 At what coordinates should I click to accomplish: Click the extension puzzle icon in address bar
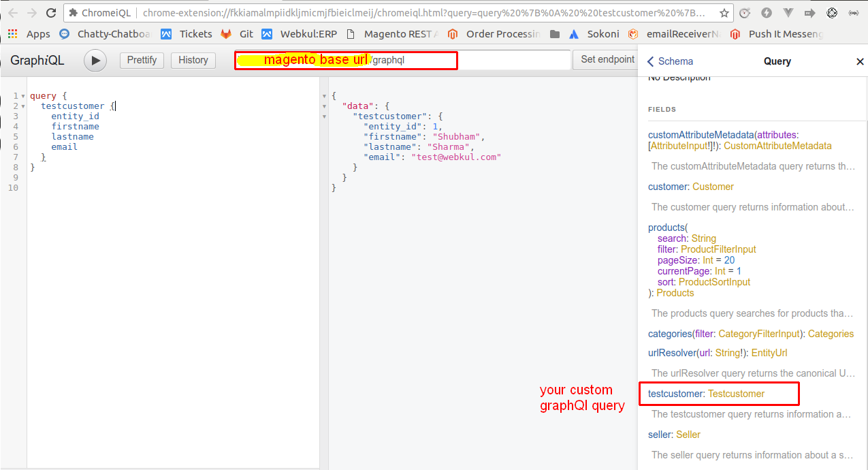tap(74, 13)
